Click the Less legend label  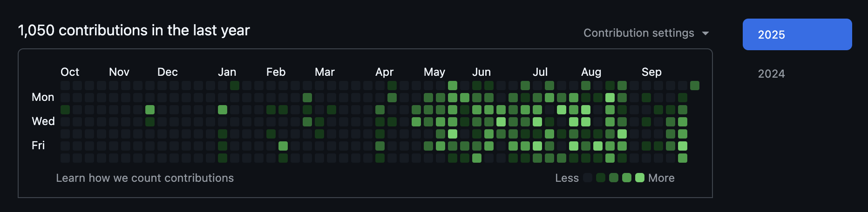click(567, 178)
